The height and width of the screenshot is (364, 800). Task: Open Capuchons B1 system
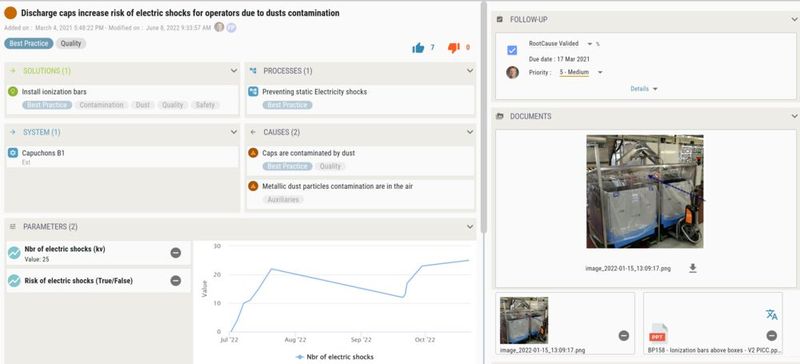pos(43,153)
